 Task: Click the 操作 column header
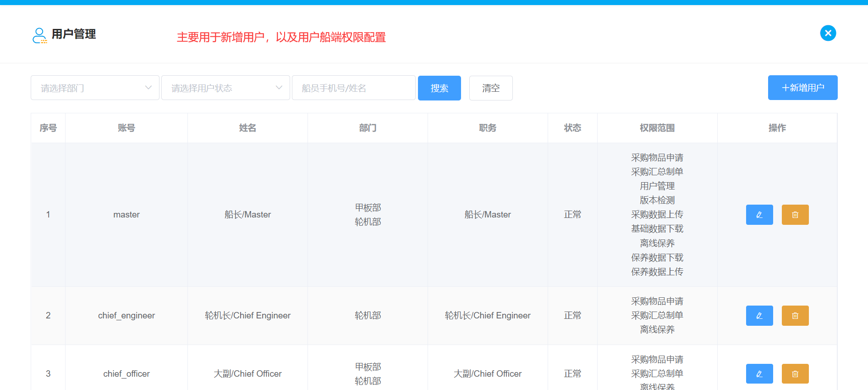pos(777,128)
